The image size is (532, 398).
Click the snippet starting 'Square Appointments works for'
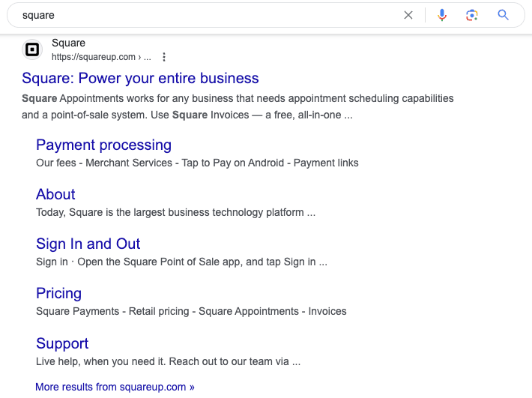click(x=238, y=106)
